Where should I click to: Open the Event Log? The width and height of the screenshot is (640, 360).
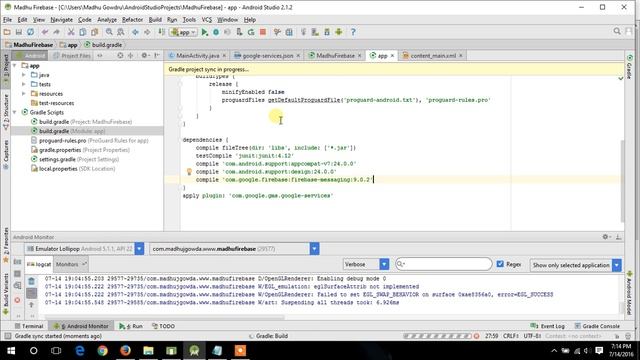coord(547,326)
